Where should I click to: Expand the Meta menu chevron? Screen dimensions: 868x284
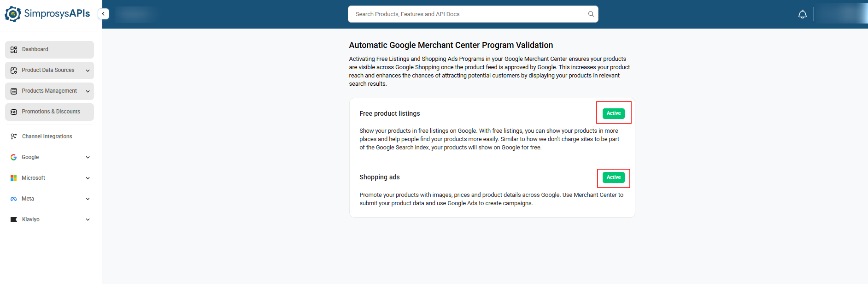(88, 199)
